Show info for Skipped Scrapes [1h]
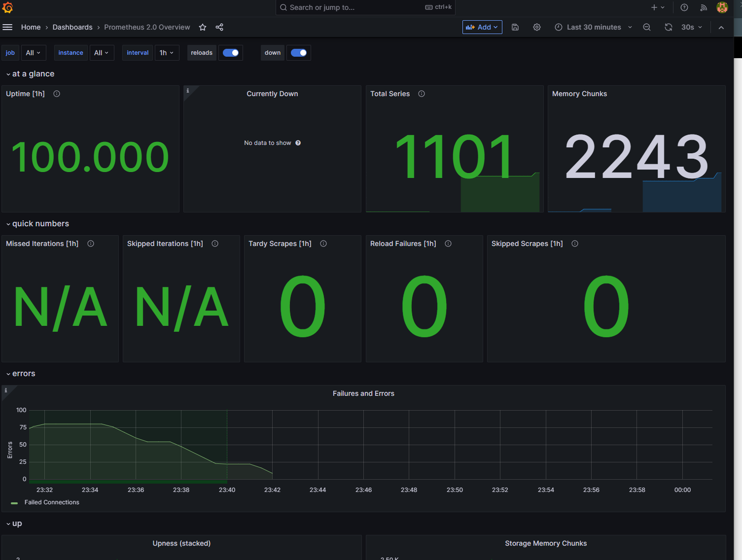The width and height of the screenshot is (742, 560). coord(575,244)
